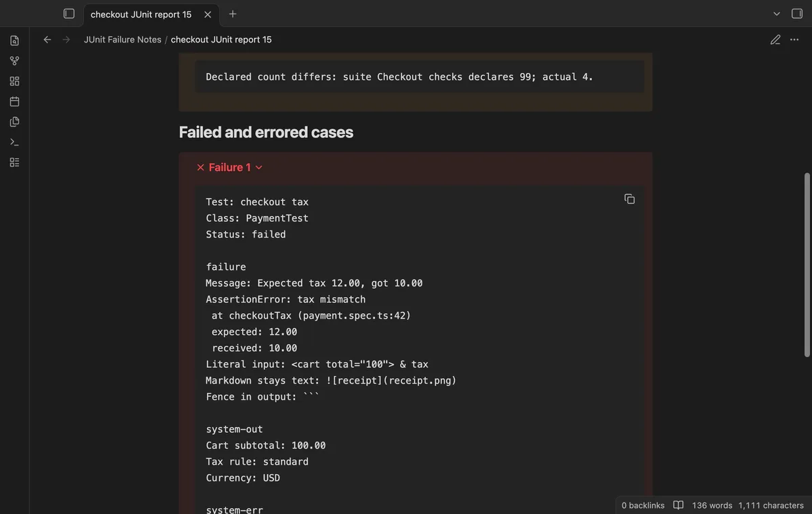Screen dimensions: 812x514
Task: Open the tab list dropdown arrow
Action: [x=777, y=14]
